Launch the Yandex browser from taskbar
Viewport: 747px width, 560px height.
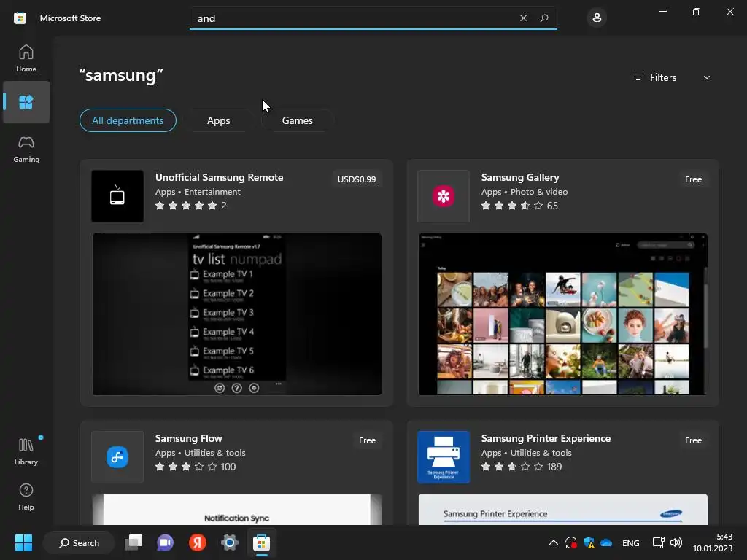pos(197,542)
